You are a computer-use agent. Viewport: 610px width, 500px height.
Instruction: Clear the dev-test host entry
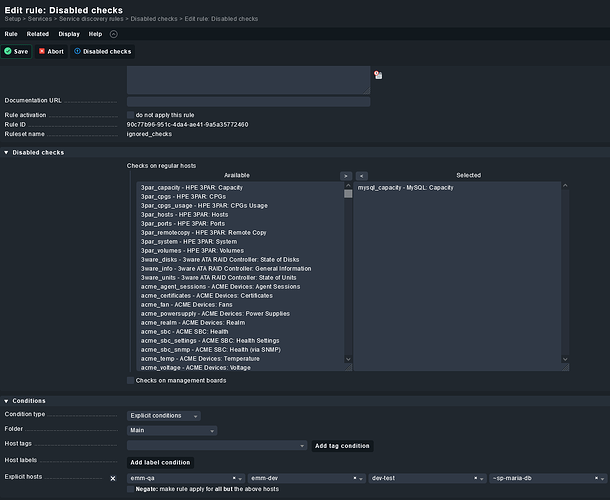(x=475, y=478)
